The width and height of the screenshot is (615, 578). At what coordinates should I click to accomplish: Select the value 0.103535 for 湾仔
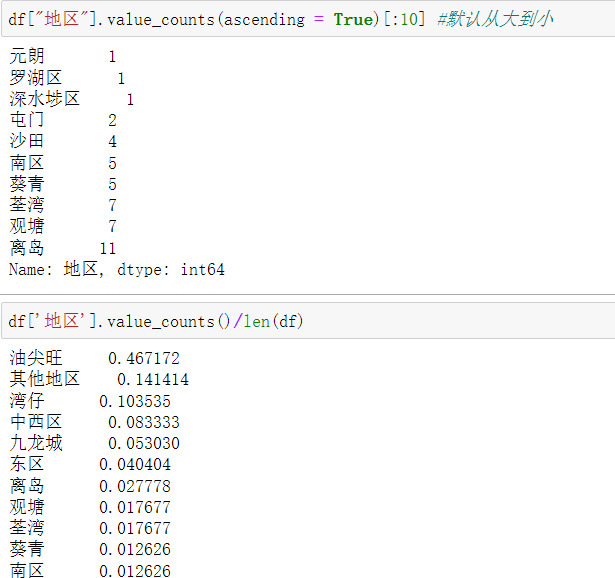tap(135, 401)
